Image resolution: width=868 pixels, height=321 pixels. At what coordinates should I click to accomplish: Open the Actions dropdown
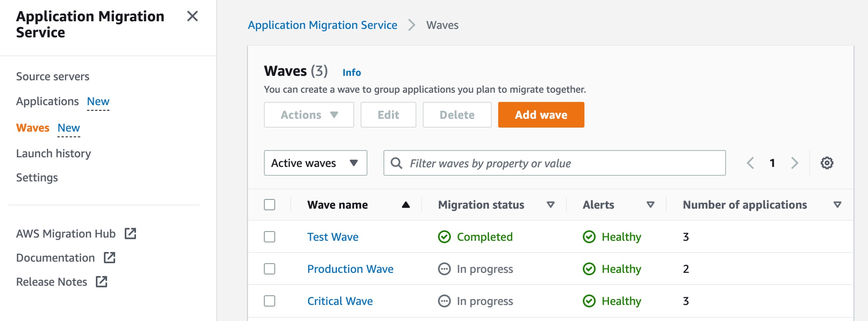click(x=309, y=115)
